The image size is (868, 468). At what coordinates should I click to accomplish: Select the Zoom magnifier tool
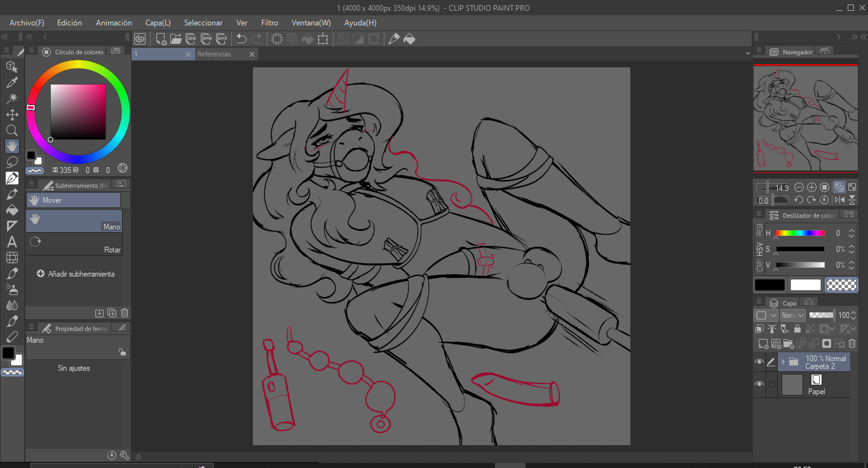(11, 130)
